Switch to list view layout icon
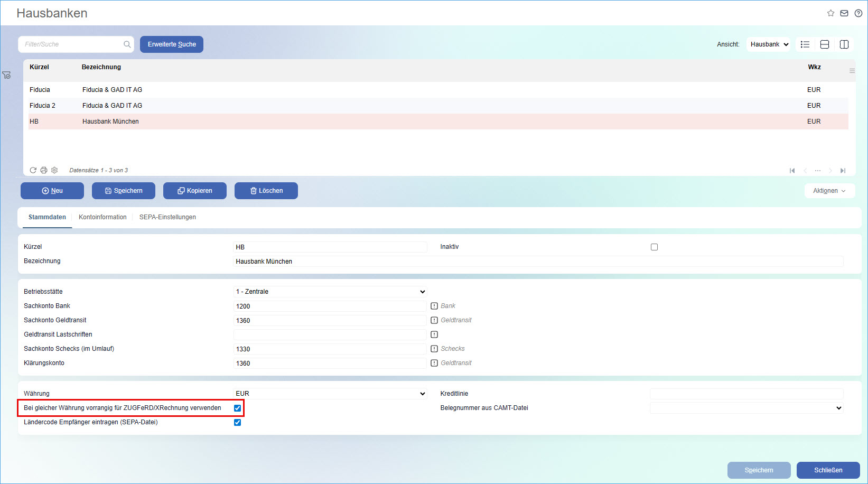 (x=805, y=44)
